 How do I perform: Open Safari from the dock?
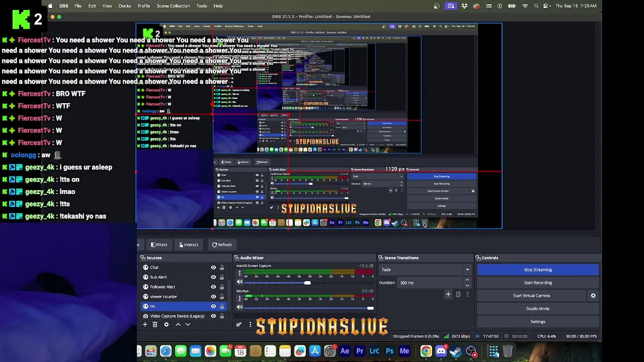(166, 351)
